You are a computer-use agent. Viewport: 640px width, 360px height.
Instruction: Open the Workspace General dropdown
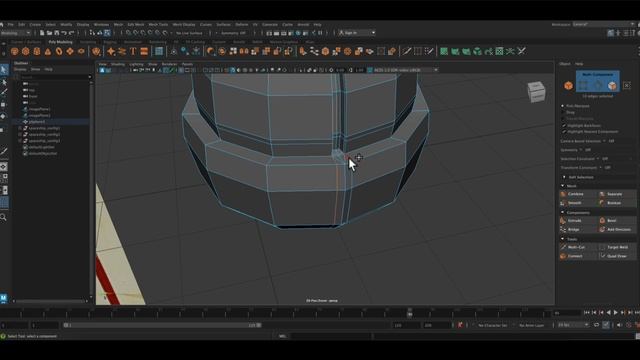(602, 24)
